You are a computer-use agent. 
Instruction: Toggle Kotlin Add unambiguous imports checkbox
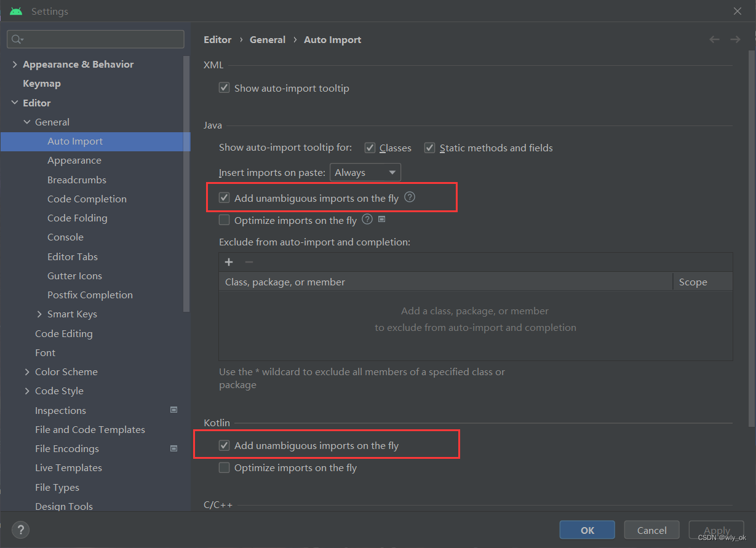point(225,445)
